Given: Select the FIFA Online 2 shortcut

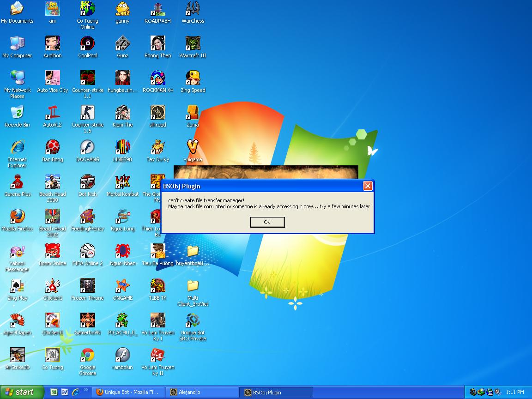Looking at the screenshot, I should [x=88, y=255].
